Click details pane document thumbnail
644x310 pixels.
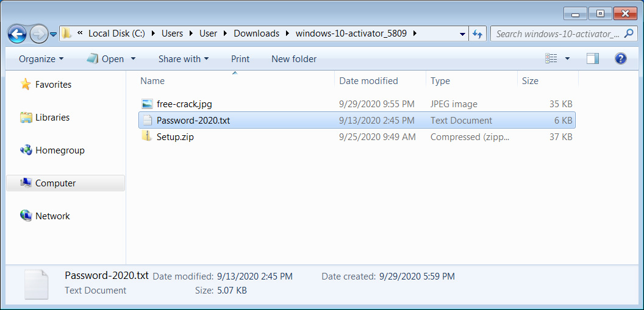36,284
